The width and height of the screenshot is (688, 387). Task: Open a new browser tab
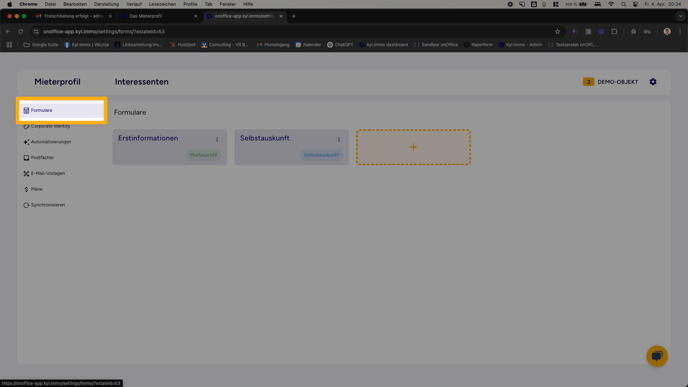pos(294,16)
